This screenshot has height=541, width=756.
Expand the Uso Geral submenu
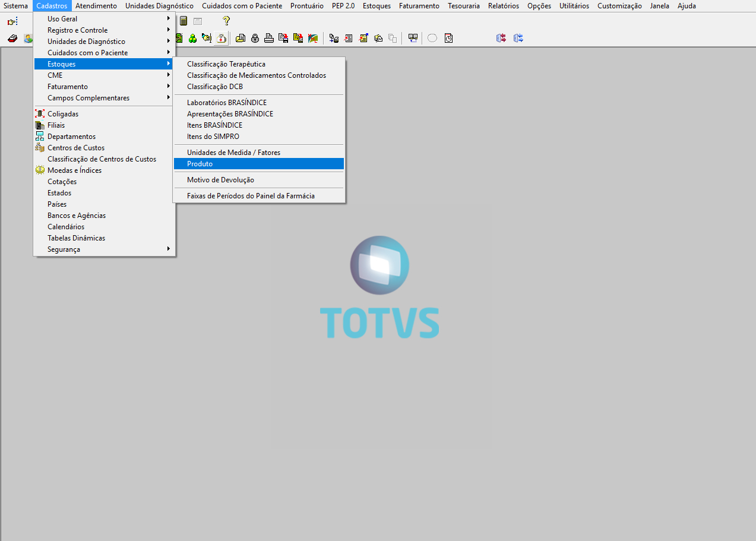[104, 19]
